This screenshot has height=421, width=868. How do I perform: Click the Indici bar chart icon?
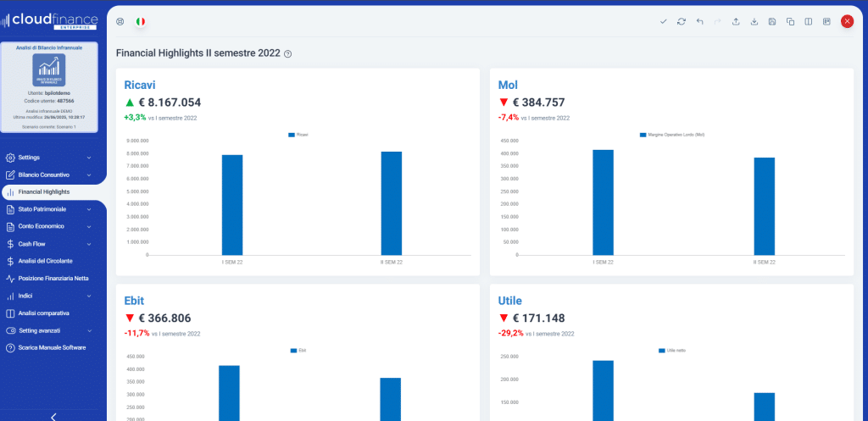10,296
